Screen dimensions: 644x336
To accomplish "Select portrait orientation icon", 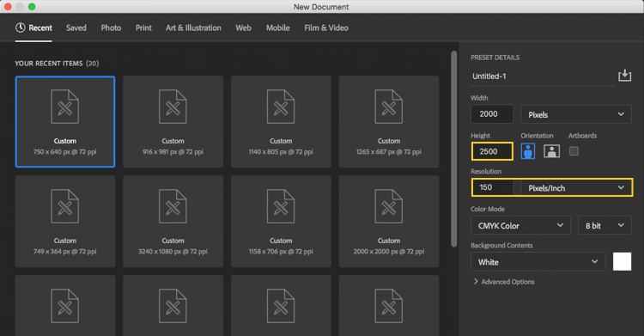I will tap(528, 151).
